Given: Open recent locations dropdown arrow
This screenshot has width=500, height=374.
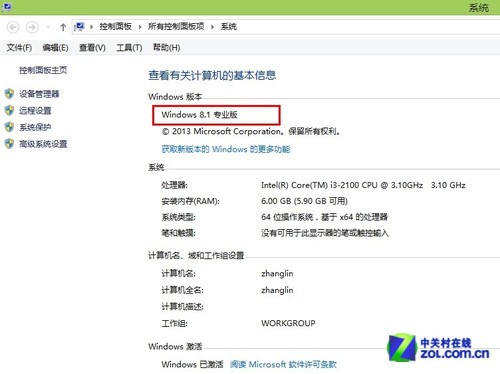Looking at the screenshot, I should point(48,27).
